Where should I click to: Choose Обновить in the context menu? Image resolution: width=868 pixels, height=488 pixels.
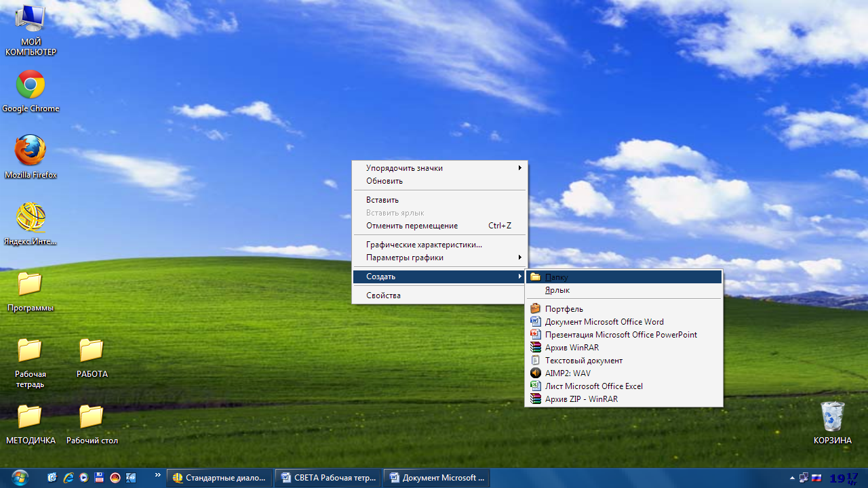point(439,181)
